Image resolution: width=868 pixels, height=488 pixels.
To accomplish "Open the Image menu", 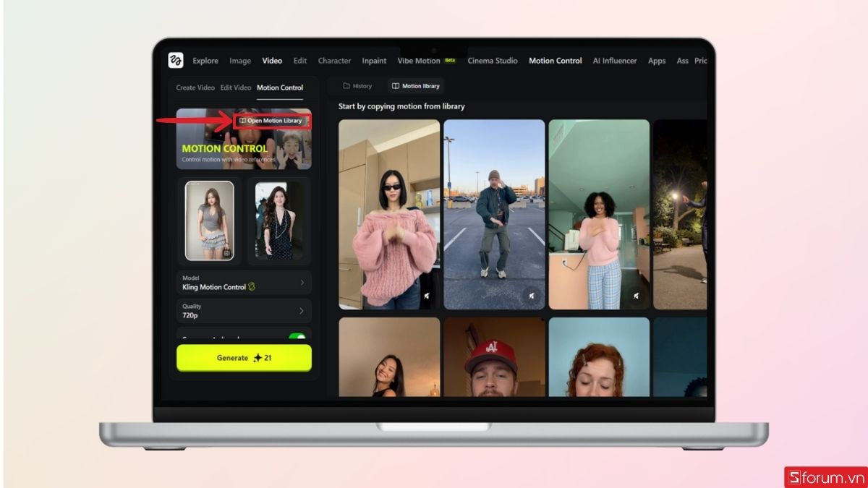I will [x=240, y=61].
